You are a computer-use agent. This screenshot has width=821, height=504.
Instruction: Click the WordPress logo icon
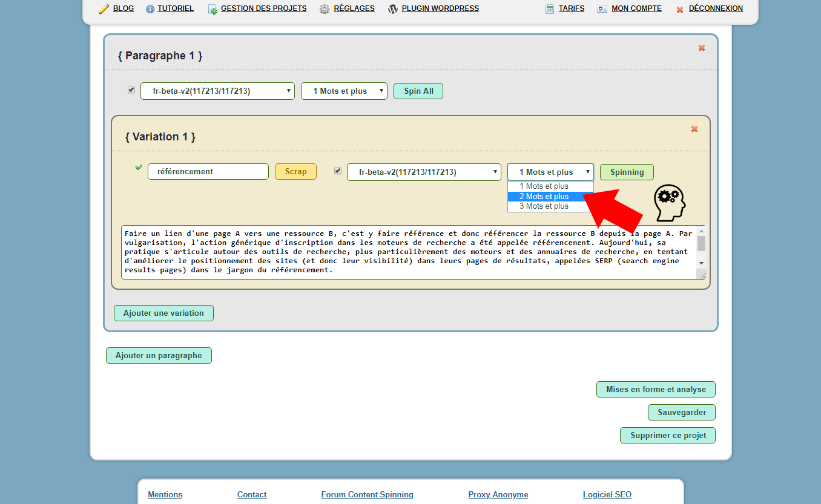[393, 9]
